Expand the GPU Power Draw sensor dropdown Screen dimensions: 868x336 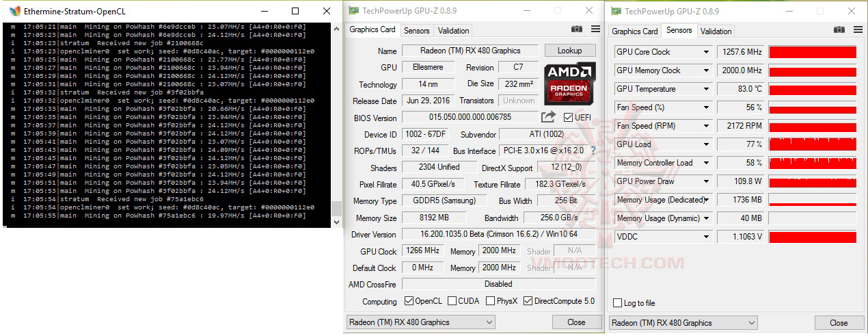point(707,181)
